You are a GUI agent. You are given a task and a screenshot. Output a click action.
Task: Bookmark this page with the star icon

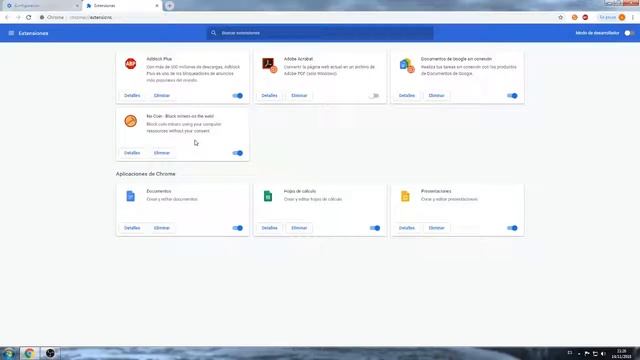pyautogui.click(x=560, y=18)
